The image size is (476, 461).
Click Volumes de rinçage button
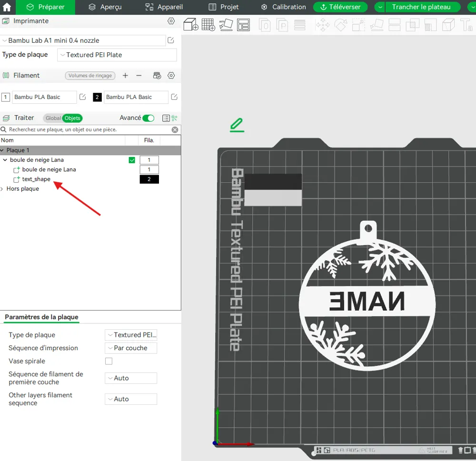(x=90, y=76)
